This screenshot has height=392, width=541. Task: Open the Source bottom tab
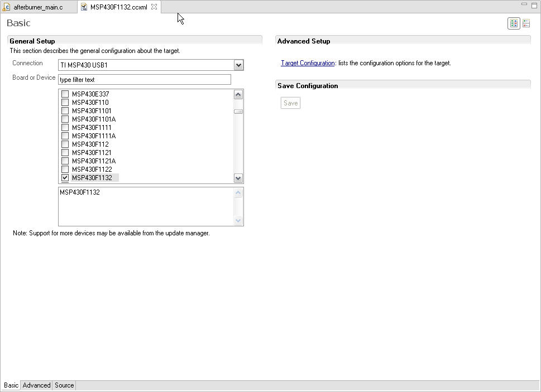pyautogui.click(x=64, y=385)
